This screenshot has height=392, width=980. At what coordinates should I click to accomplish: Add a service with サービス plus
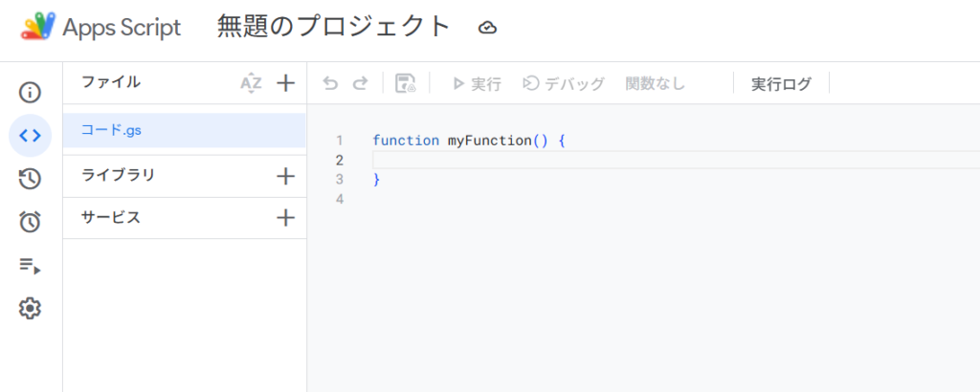[x=285, y=218]
